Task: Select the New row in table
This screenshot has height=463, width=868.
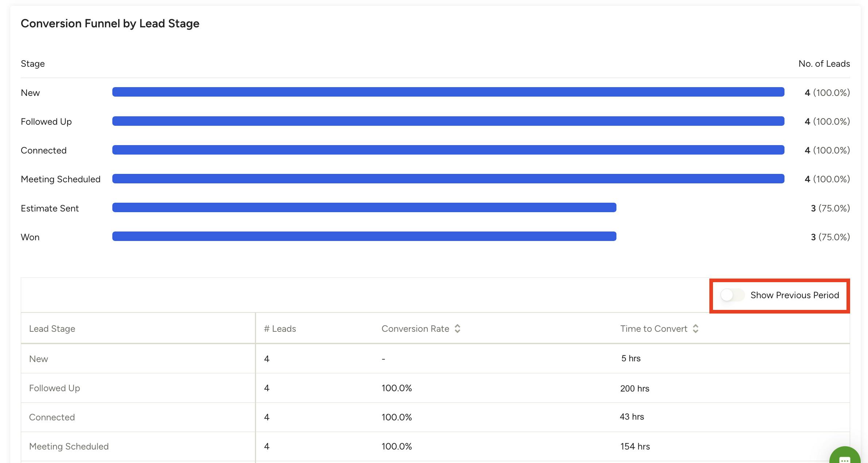Action: coord(39,359)
